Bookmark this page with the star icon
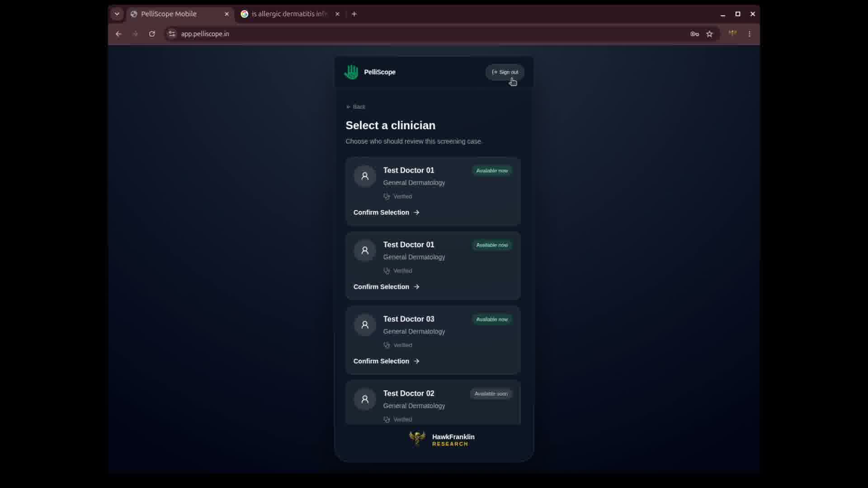Screen dimensions: 868x488 pyautogui.click(x=710, y=34)
